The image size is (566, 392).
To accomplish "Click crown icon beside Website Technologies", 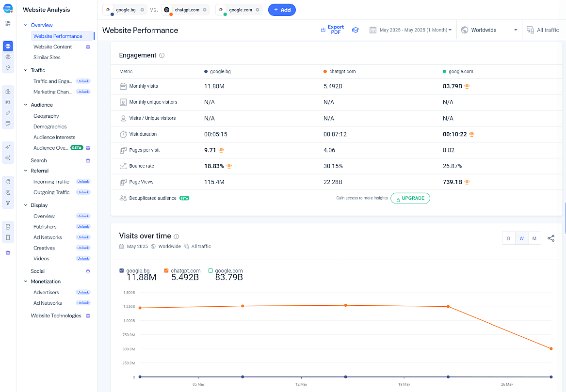I will click(88, 315).
